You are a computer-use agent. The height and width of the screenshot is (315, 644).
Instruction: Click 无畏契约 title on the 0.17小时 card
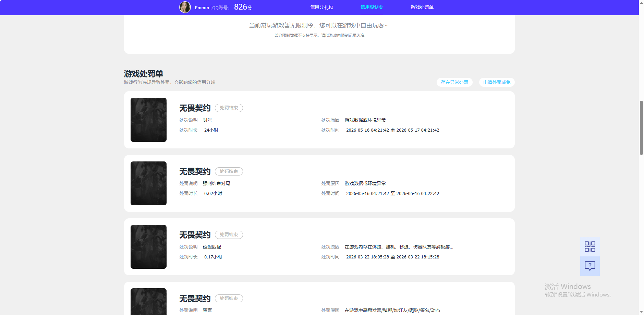coord(195,235)
